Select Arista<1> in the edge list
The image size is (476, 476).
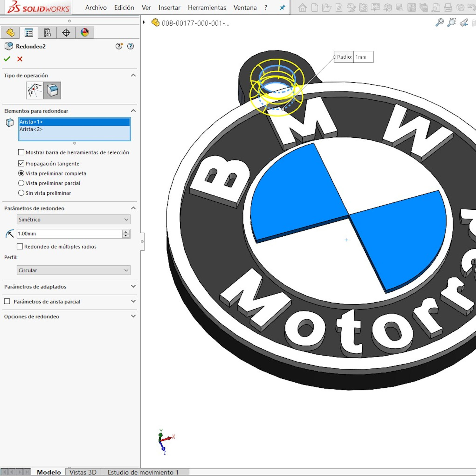pyautogui.click(x=74, y=122)
